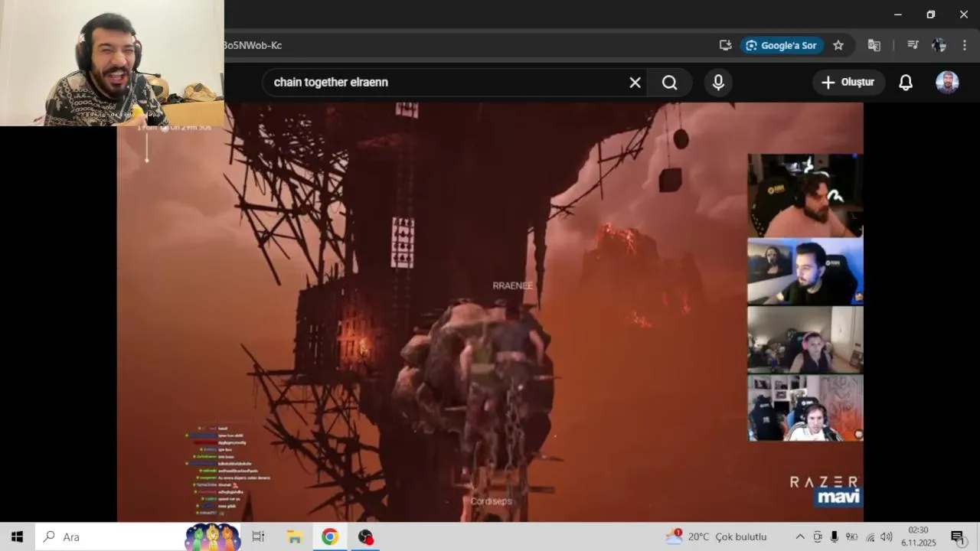The width and height of the screenshot is (980, 551).
Task: Open the weather widget showing 20°C Çok bulutlu
Action: point(716,536)
